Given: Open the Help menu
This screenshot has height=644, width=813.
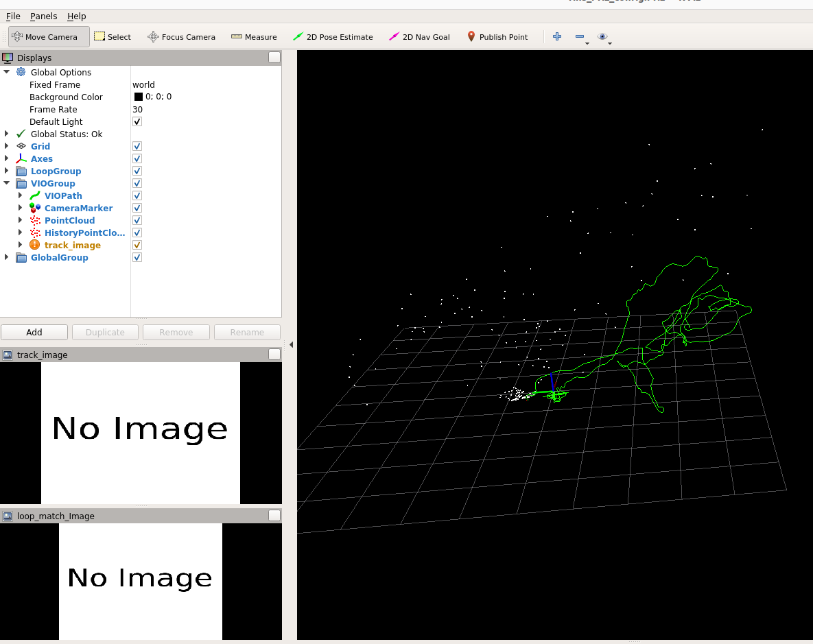Looking at the screenshot, I should click(77, 16).
